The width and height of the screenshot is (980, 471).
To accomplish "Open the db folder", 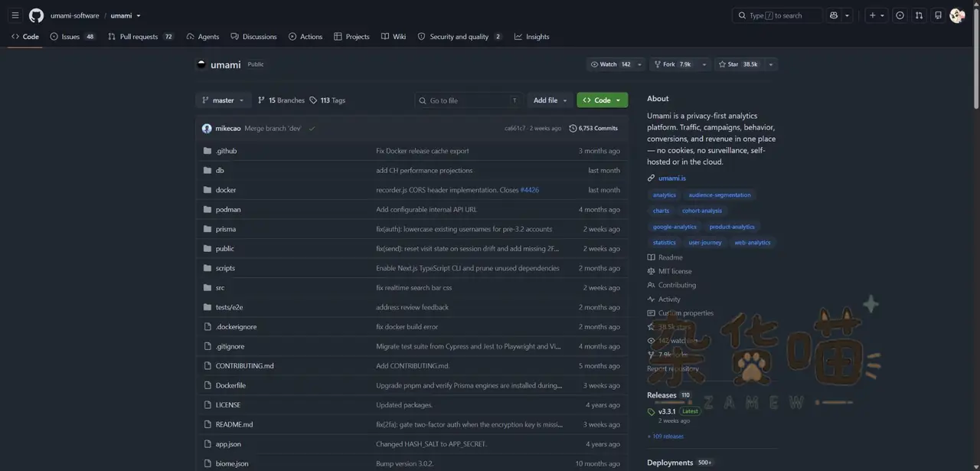I will [x=220, y=170].
